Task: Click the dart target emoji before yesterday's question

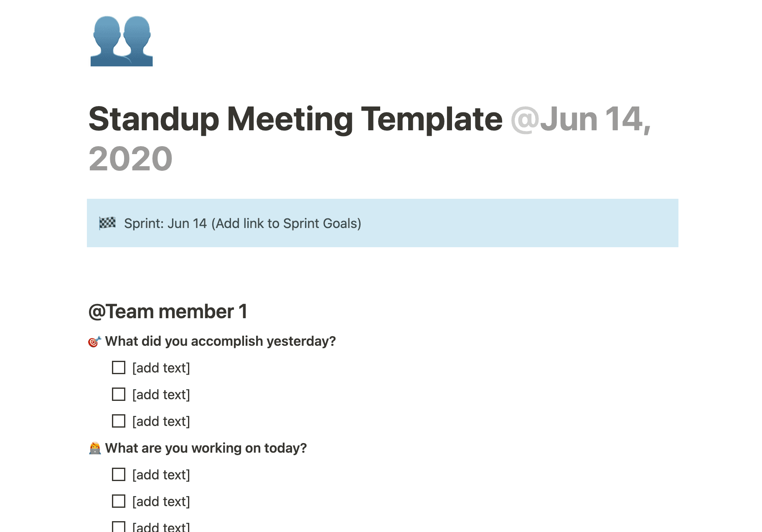Action: 94,341
